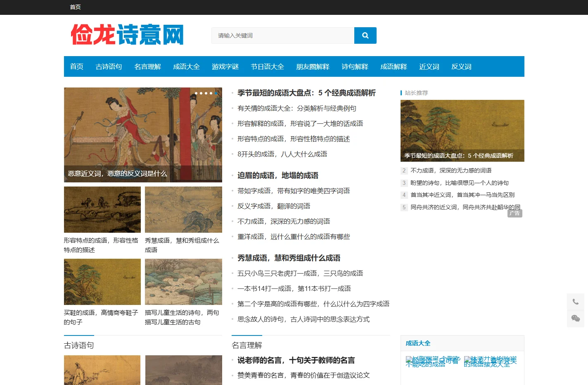Open second broken-image link in 成语大全 panel
Viewport: 588px width, 385px height.
click(491, 361)
